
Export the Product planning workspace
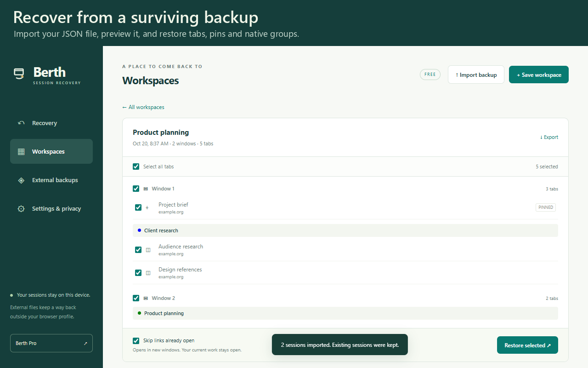549,137
